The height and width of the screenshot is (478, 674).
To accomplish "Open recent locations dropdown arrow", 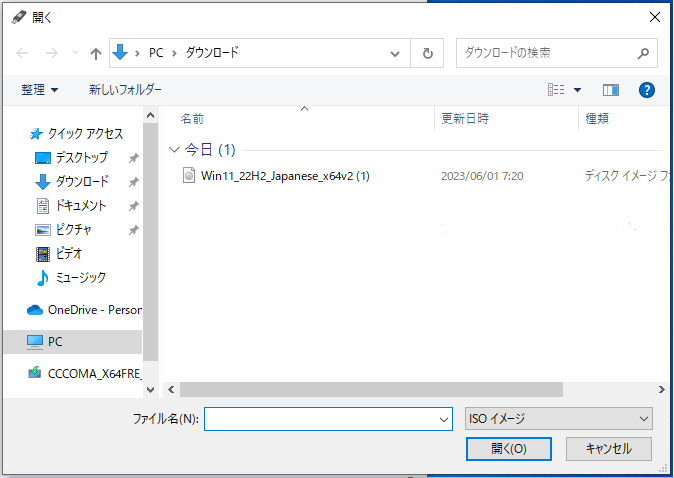I will tap(75, 53).
